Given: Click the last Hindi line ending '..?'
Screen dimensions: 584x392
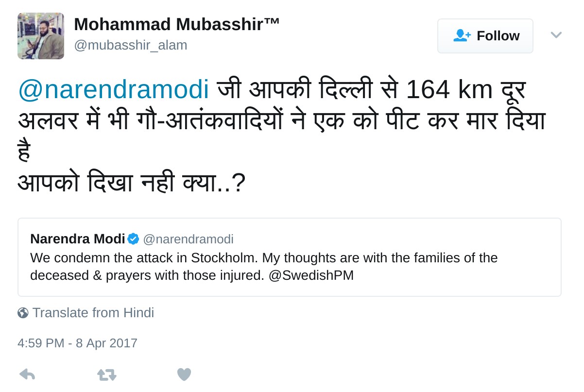Looking at the screenshot, I should pos(131,183).
